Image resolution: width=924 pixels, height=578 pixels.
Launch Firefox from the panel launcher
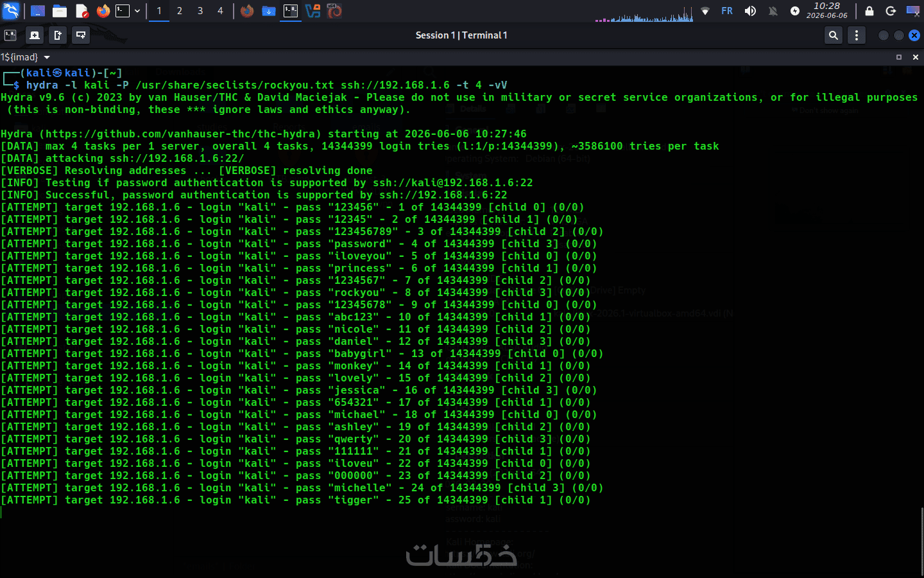point(103,11)
